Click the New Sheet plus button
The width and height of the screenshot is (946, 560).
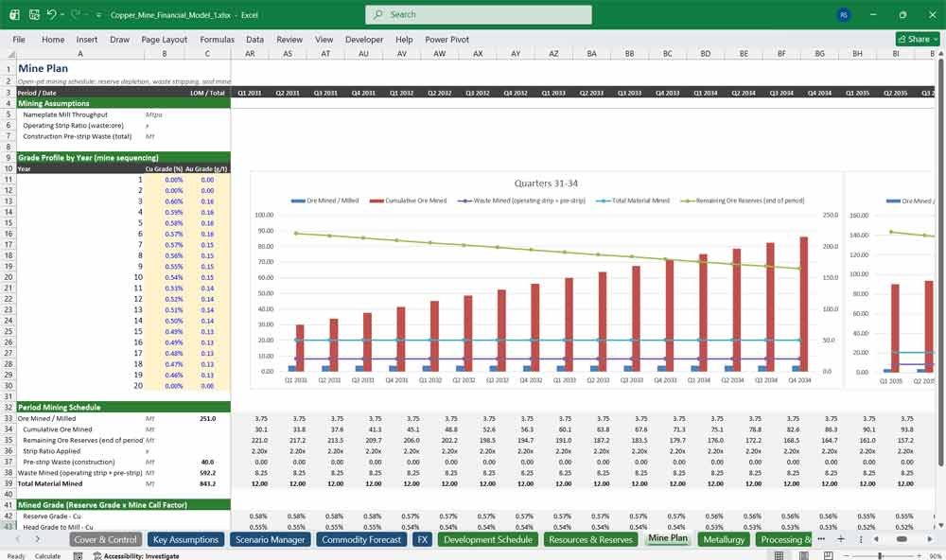point(840,539)
